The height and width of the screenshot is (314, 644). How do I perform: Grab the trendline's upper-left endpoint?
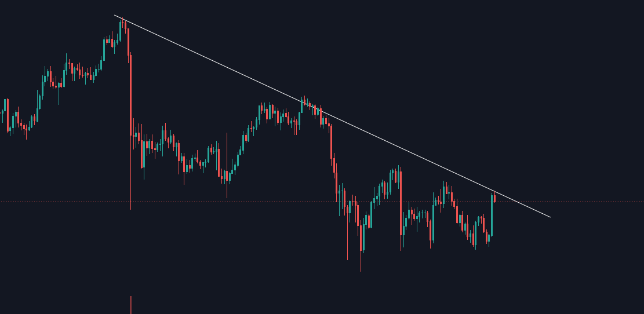(115, 15)
